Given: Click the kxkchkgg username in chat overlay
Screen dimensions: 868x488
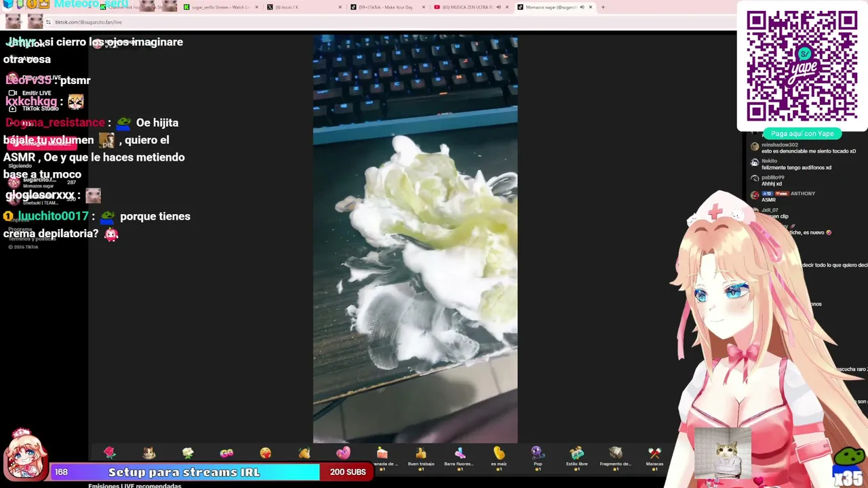Looking at the screenshot, I should [x=31, y=102].
